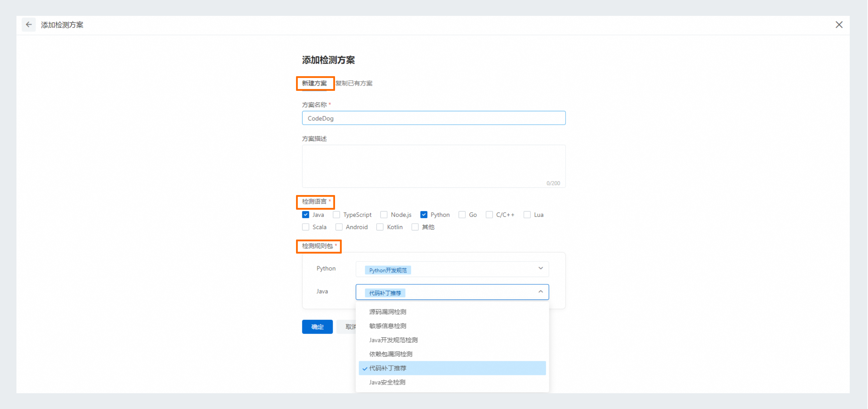
Task: Select Java安全检测 option
Action: click(387, 382)
